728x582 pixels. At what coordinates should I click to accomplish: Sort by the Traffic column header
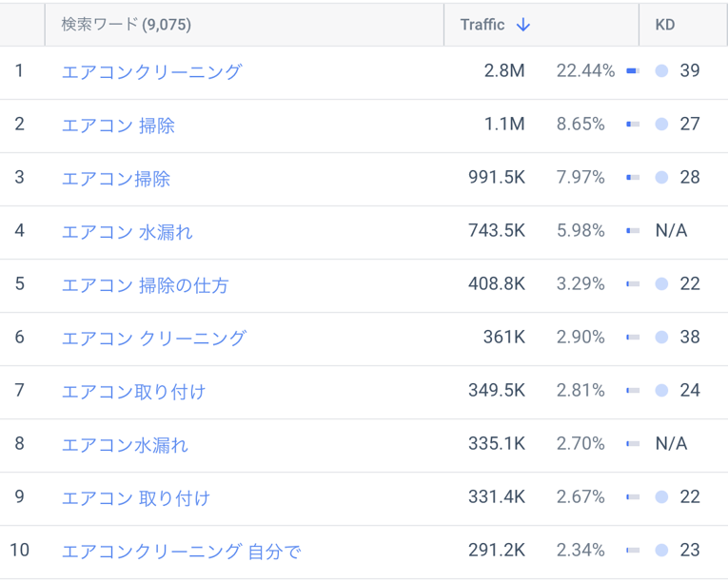[482, 26]
